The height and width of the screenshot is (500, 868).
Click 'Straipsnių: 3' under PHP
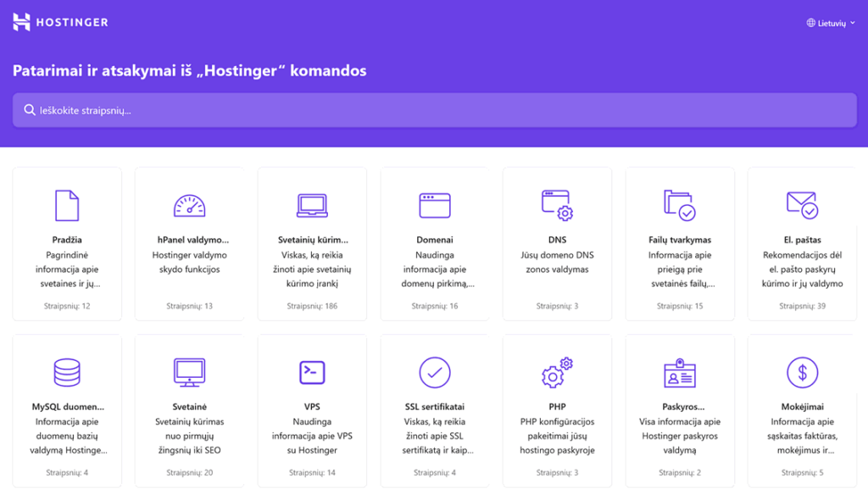[x=557, y=472]
